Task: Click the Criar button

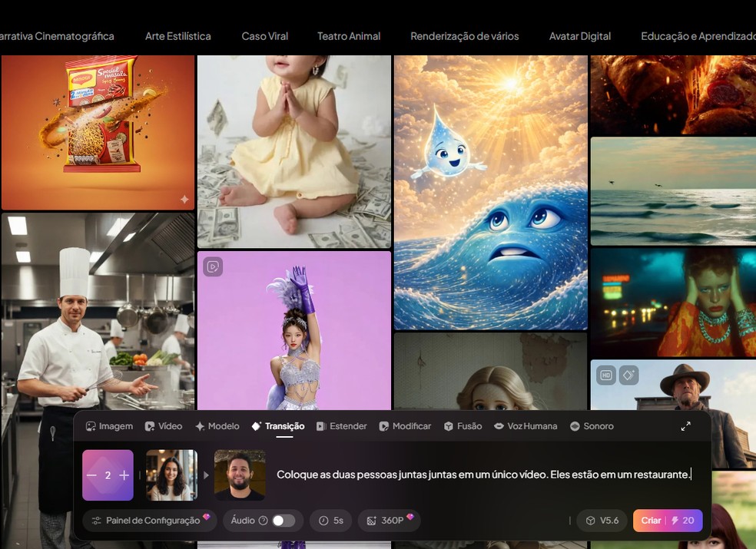Action: [668, 521]
